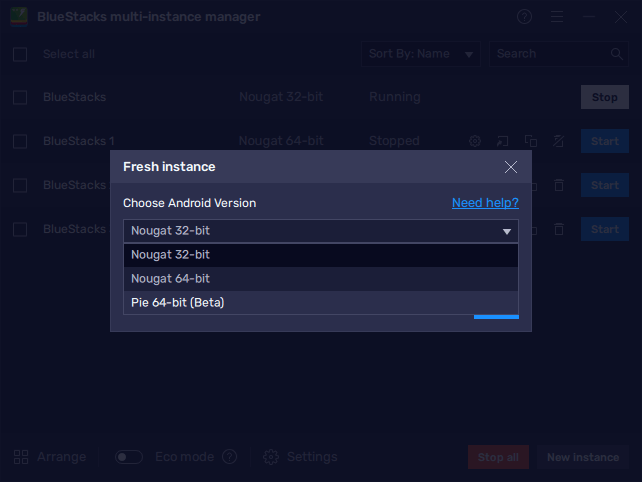
Task: Check the BlueStacks running instance checkbox
Action: 20,98
